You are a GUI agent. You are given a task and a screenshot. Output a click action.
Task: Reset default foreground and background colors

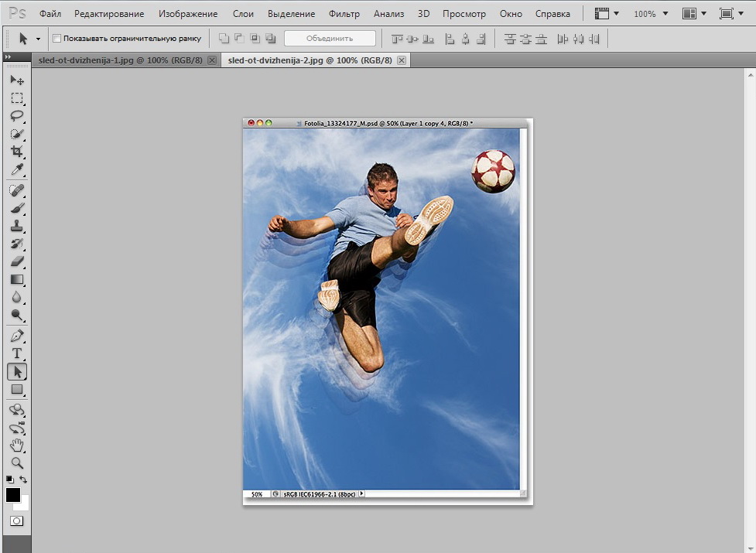pyautogui.click(x=9, y=480)
